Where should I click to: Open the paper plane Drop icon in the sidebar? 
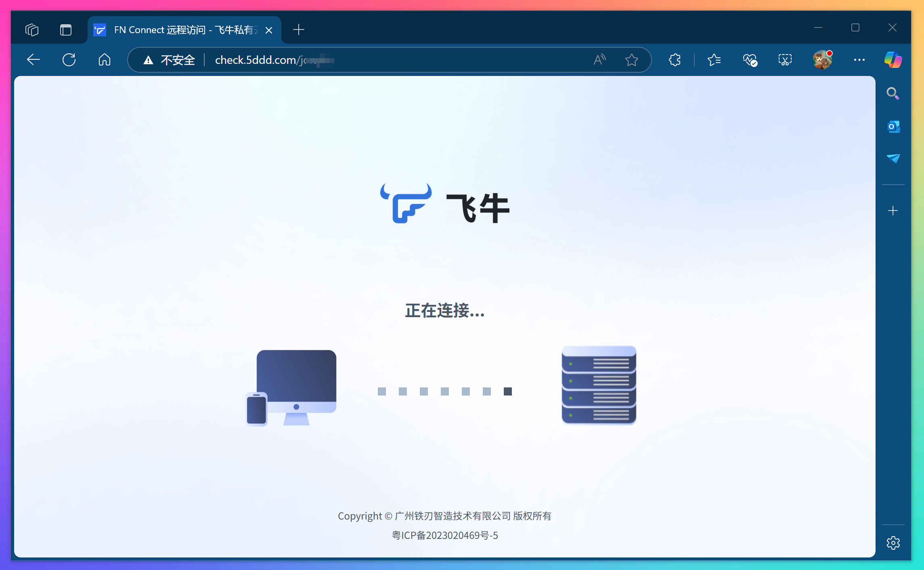tap(893, 158)
